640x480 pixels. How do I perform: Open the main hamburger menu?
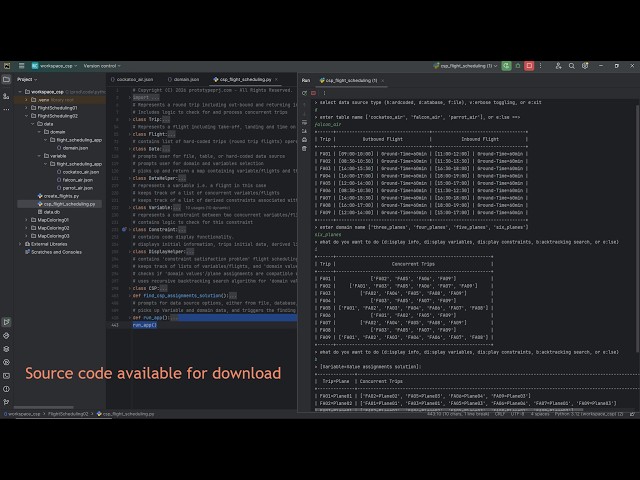click(22, 66)
